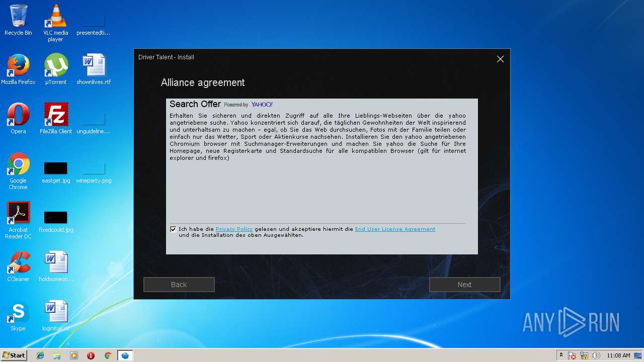Viewport: 644px width, 362px height.
Task: Open the End User License Agreement link
Action: pos(395,229)
